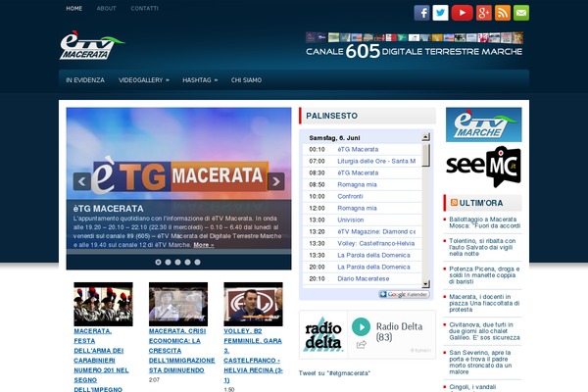Click the More link in slider caption
588x392 pixels.
click(x=204, y=245)
